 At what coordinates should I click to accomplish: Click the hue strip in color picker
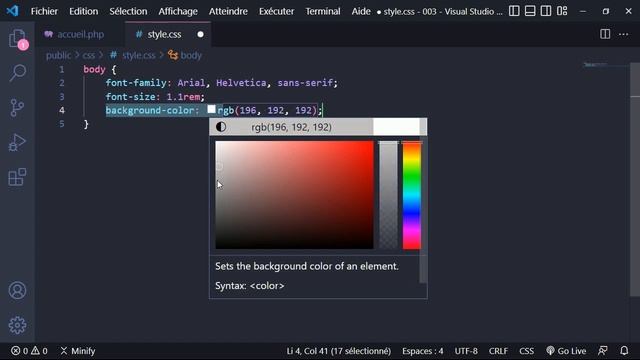[x=411, y=195]
